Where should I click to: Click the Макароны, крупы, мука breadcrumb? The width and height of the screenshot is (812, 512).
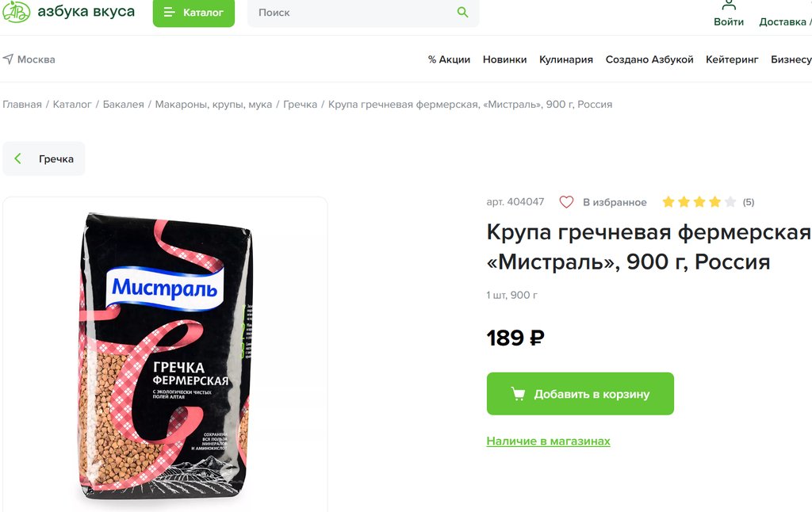[x=213, y=104]
